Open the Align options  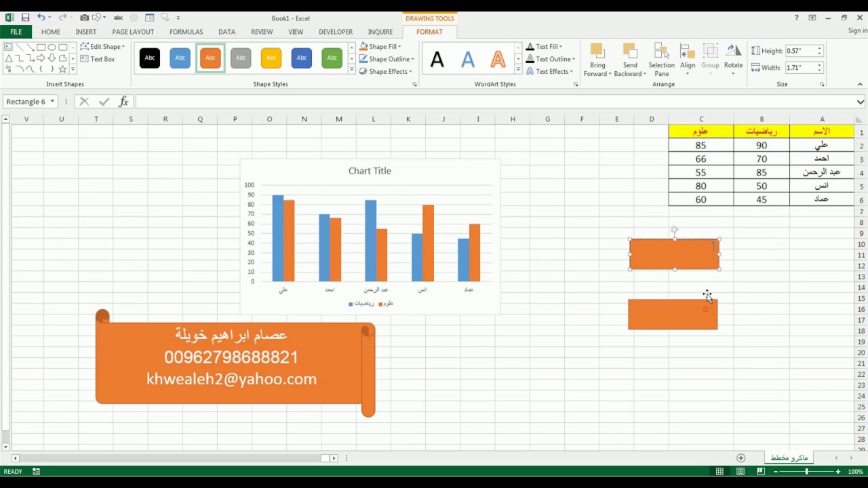click(688, 60)
